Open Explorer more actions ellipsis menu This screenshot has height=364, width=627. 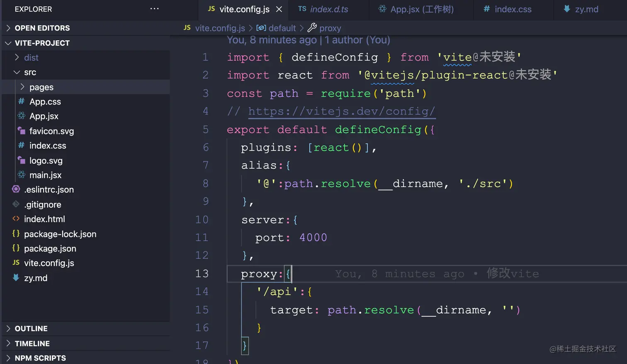point(154,9)
